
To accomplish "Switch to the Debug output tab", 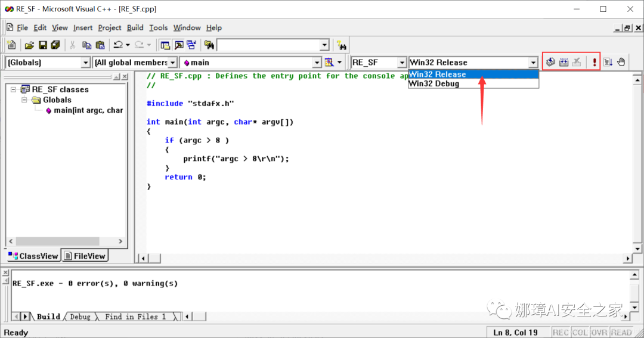I will point(80,317).
